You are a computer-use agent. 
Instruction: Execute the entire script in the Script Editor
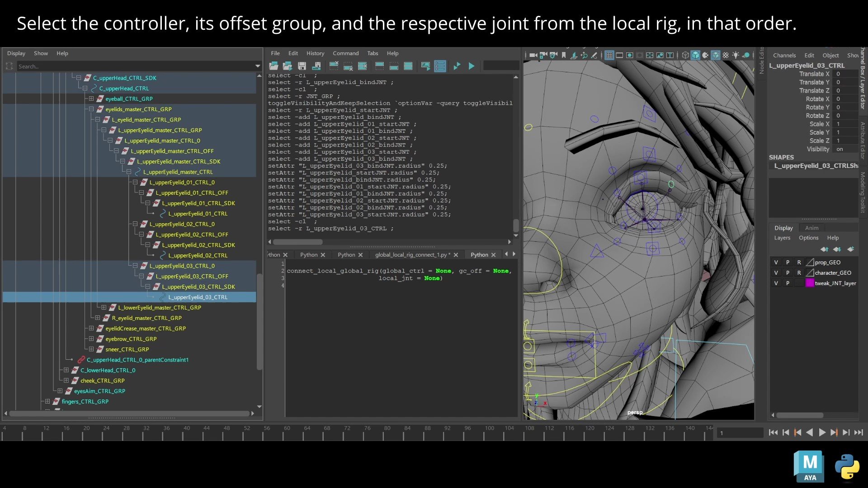pyautogui.click(x=472, y=66)
